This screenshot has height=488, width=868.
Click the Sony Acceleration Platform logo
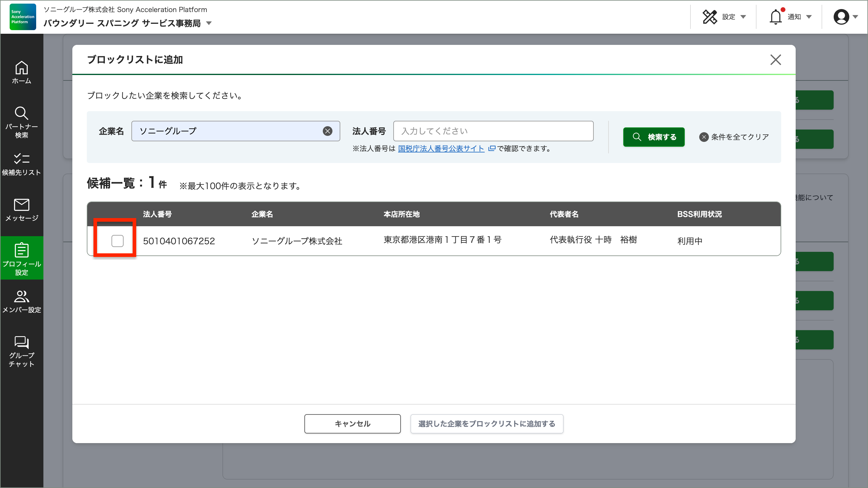[x=22, y=17]
